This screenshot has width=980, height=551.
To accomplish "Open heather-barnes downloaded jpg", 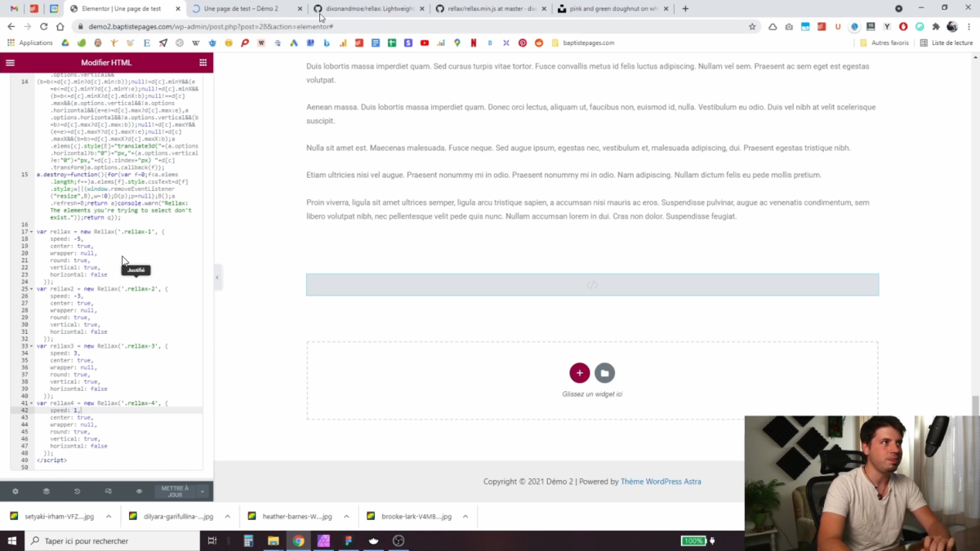I will pos(290,517).
